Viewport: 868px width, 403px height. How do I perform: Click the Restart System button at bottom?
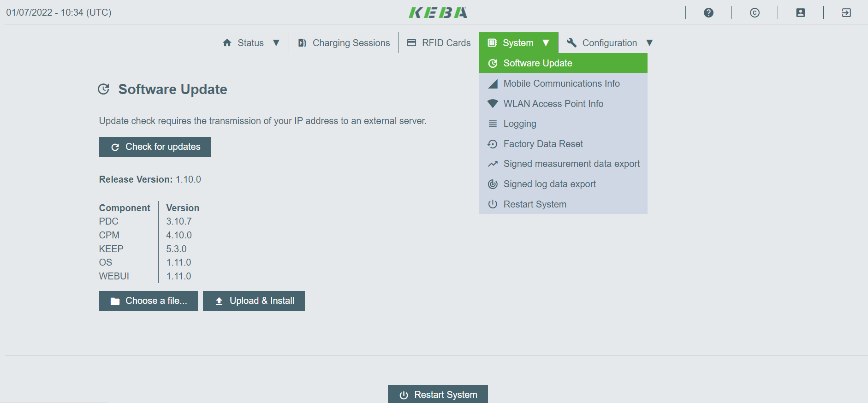(437, 394)
